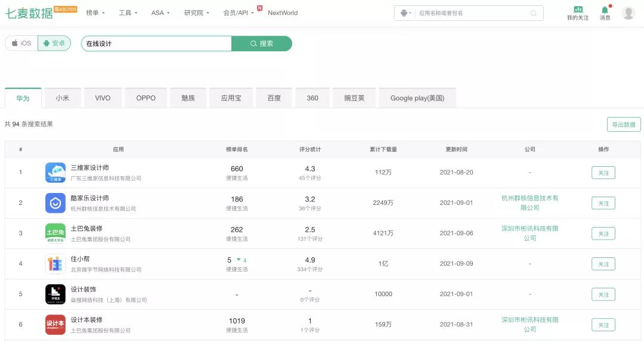This screenshot has height=342, width=644.
Task: Select the 应用宝 store tab
Action: click(231, 98)
